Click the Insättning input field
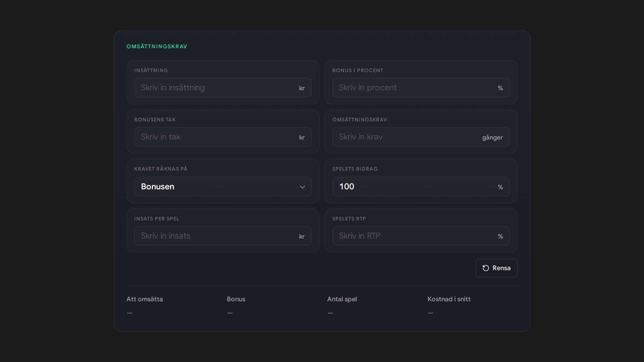 coord(223,88)
